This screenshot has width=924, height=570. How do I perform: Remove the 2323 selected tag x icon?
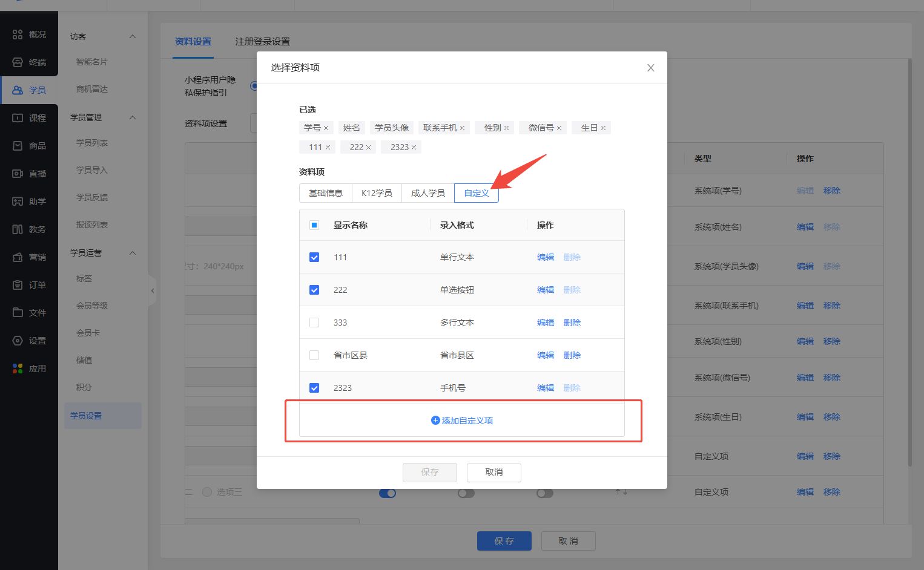point(414,148)
